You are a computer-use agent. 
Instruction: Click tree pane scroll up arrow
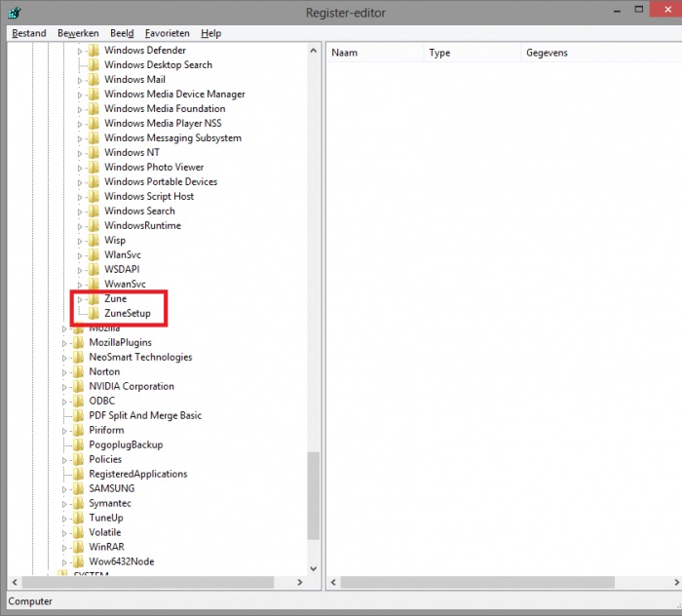[x=313, y=51]
